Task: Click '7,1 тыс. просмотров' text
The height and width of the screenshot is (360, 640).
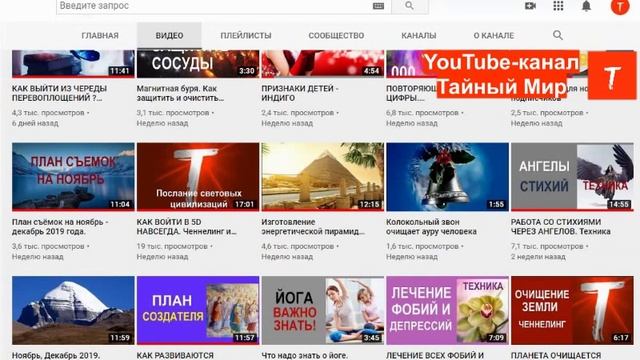Action: pyautogui.click(x=547, y=247)
